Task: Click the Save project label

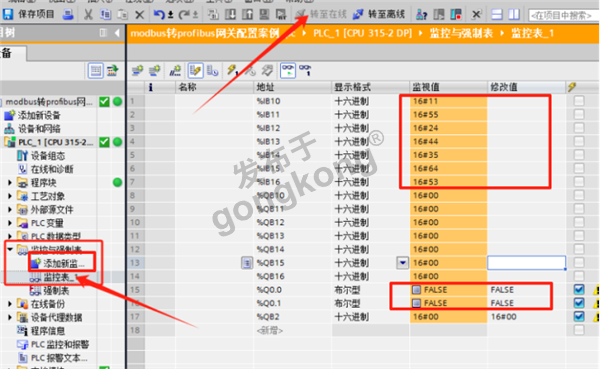Action: (36, 15)
